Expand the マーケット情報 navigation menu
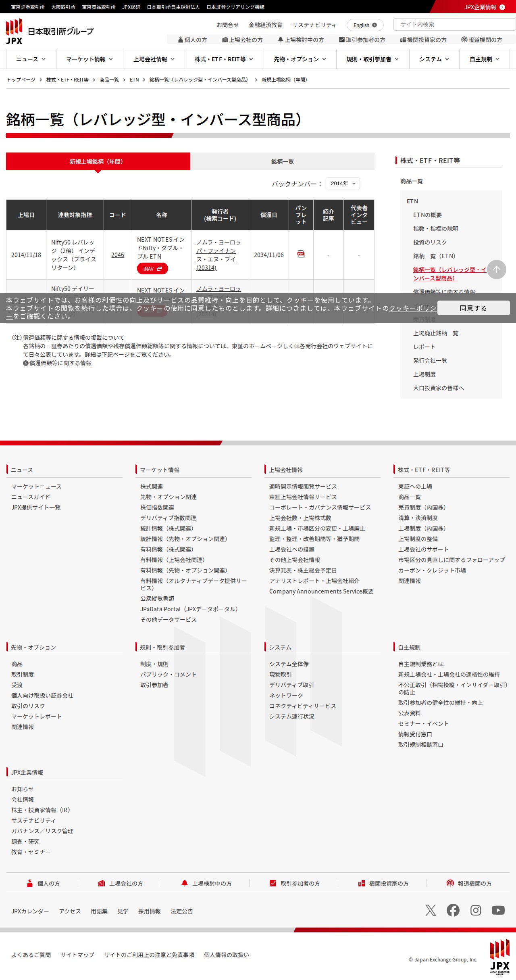 click(89, 59)
